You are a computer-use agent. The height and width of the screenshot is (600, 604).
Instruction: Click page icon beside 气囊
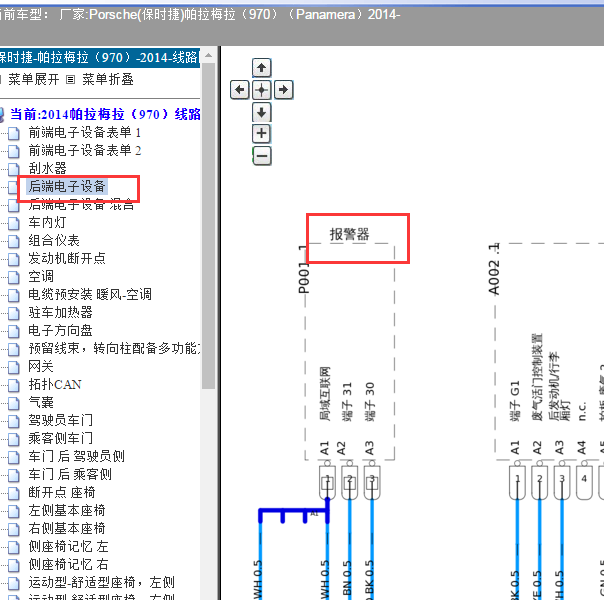[x=14, y=403]
